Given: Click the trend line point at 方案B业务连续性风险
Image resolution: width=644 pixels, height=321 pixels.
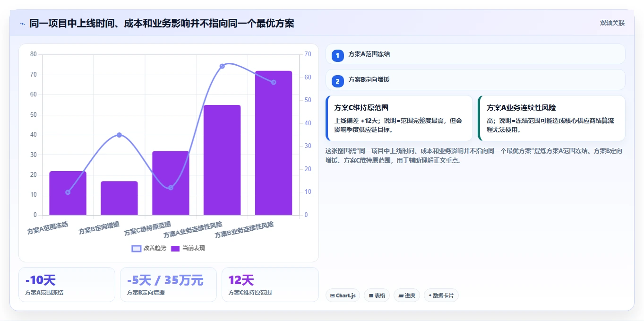Looking at the screenshot, I should (x=274, y=82).
